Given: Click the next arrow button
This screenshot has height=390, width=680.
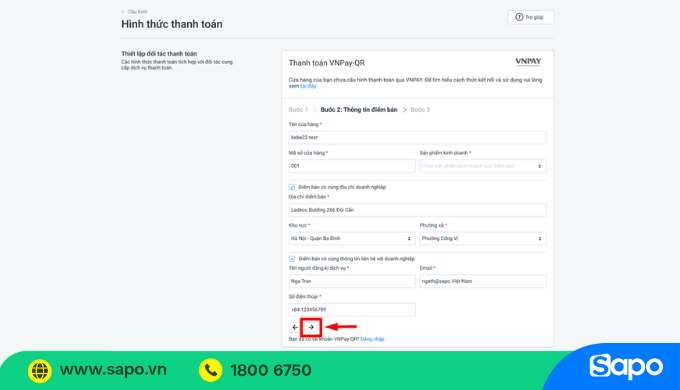Looking at the screenshot, I should click(x=311, y=327).
